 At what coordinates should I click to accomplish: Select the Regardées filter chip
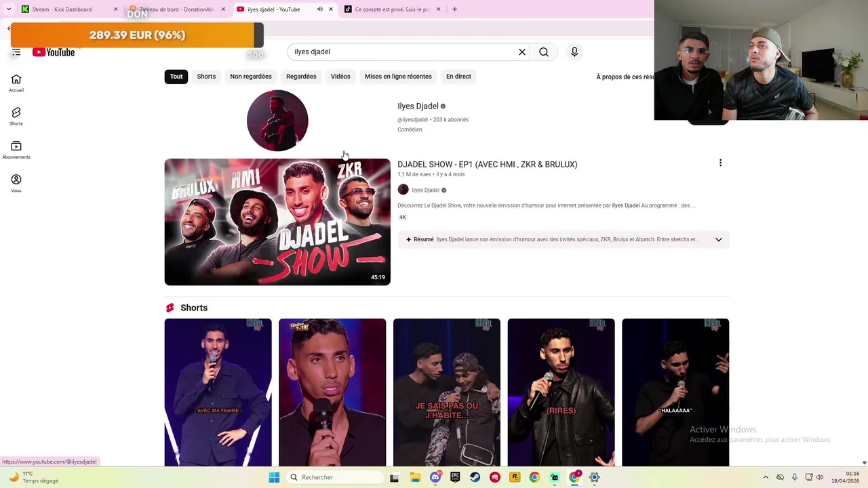pyautogui.click(x=301, y=77)
